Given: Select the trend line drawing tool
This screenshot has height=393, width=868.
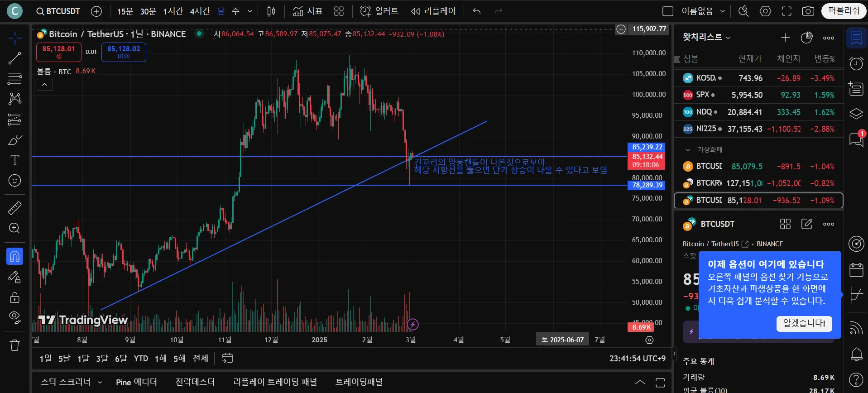Looking at the screenshot, I should pos(15,58).
